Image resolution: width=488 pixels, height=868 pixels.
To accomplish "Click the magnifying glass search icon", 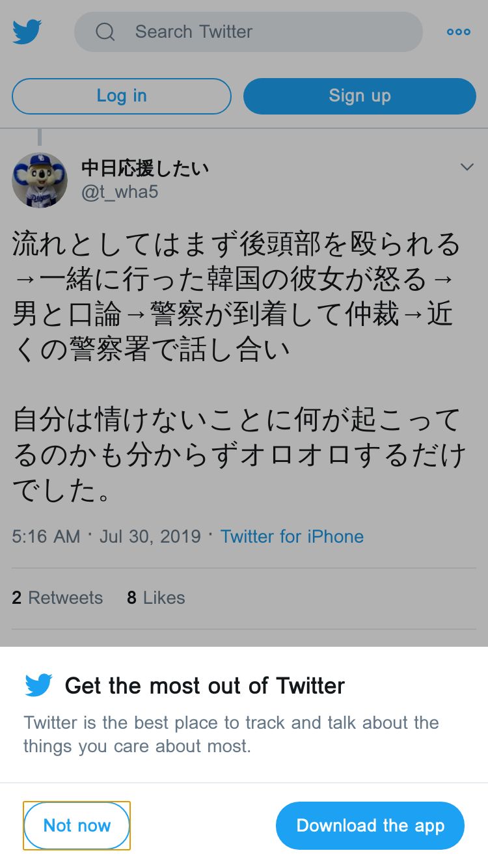I will 105,31.
